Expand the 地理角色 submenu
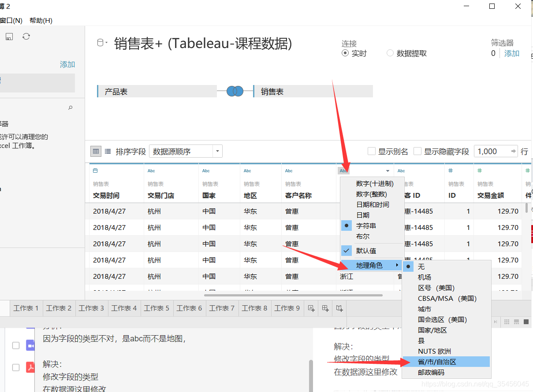 tap(372, 265)
